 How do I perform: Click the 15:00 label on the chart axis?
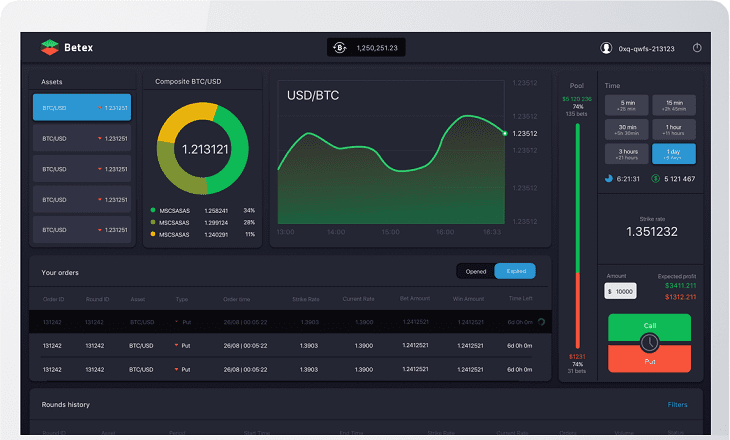[390, 232]
